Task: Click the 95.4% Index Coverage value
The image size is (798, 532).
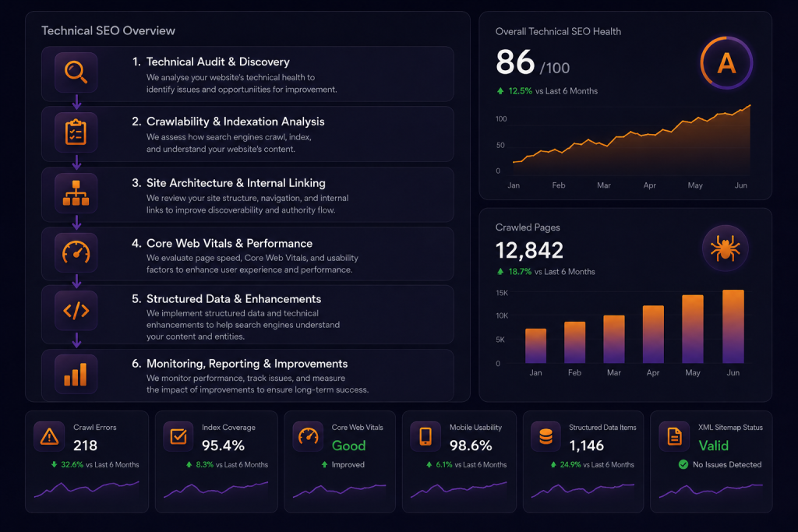Action: tap(223, 446)
